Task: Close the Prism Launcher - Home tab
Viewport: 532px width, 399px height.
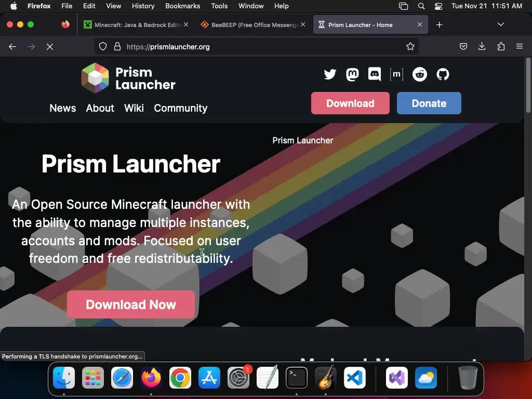Action: coord(420,24)
